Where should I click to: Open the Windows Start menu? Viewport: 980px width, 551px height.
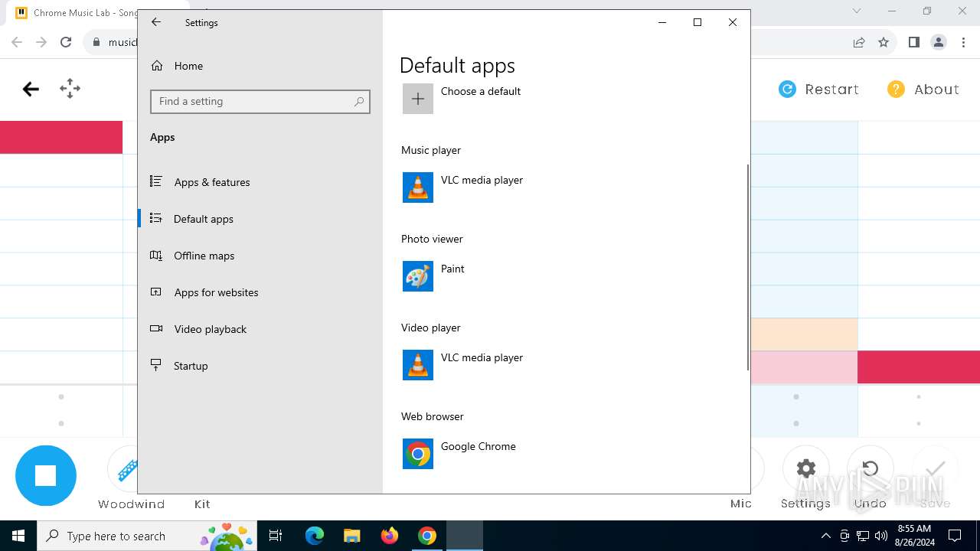click(18, 536)
